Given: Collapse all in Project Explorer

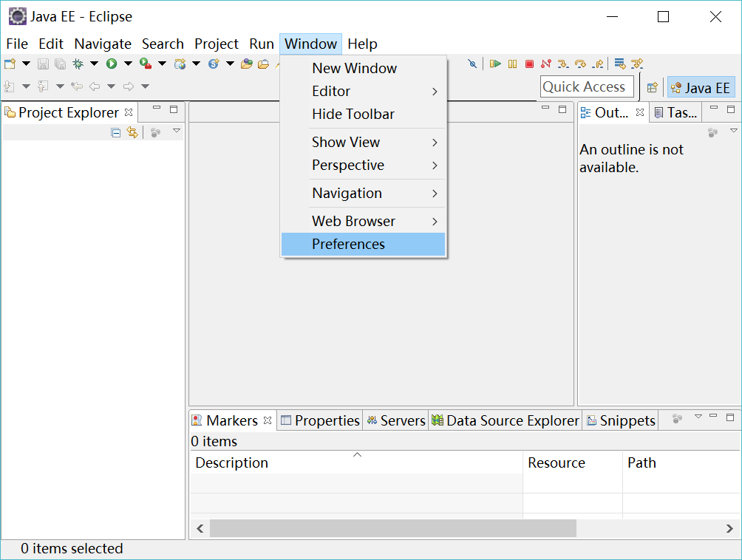Looking at the screenshot, I should 116,133.
